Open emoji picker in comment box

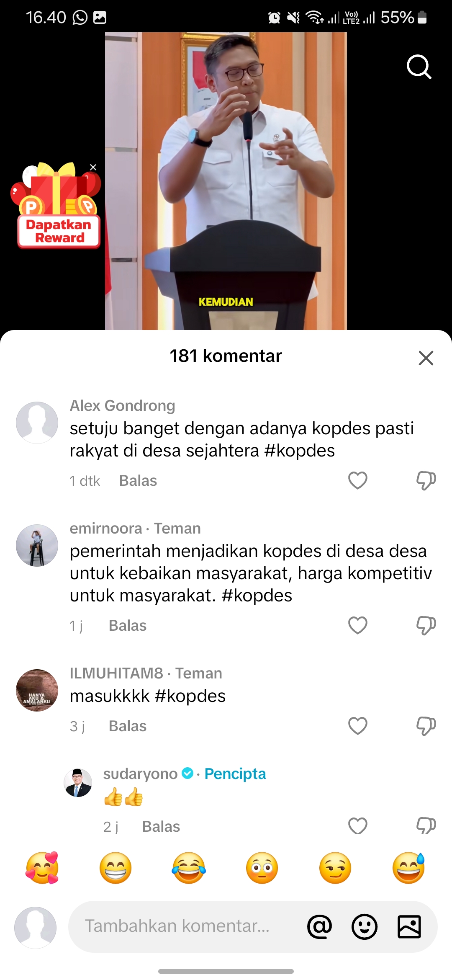coord(365,926)
